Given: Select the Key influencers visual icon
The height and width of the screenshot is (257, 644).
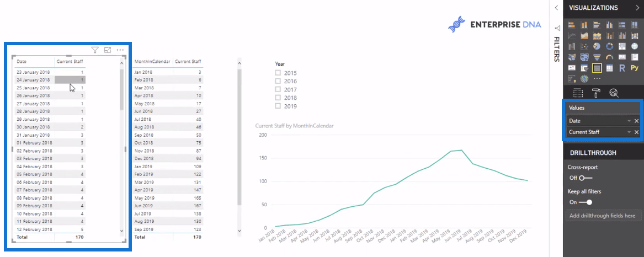Looking at the screenshot, I should [x=571, y=78].
